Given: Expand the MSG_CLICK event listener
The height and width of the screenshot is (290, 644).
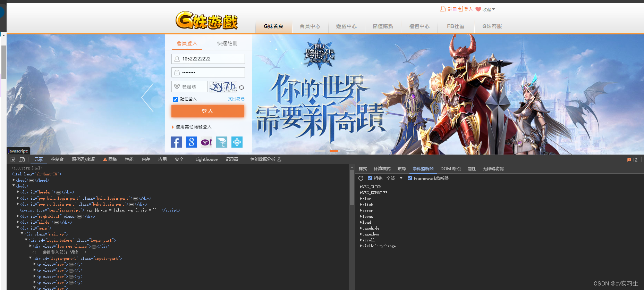Looking at the screenshot, I should pos(361,187).
